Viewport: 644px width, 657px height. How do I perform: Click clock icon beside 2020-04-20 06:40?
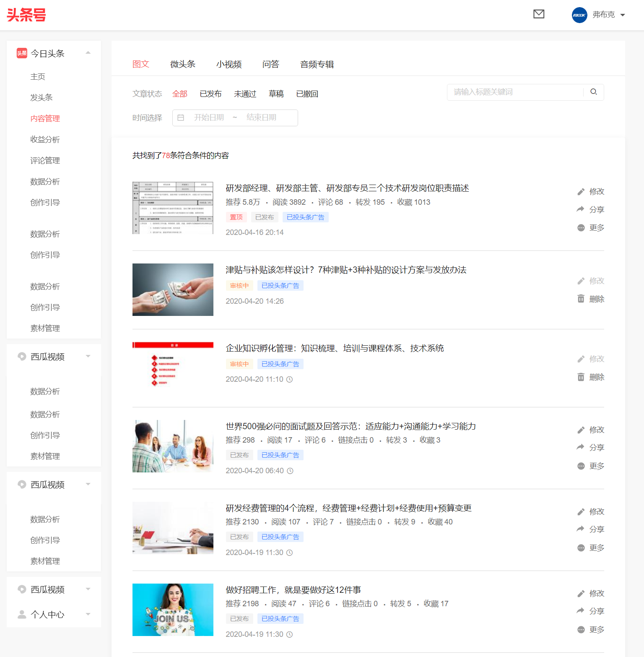coord(290,471)
